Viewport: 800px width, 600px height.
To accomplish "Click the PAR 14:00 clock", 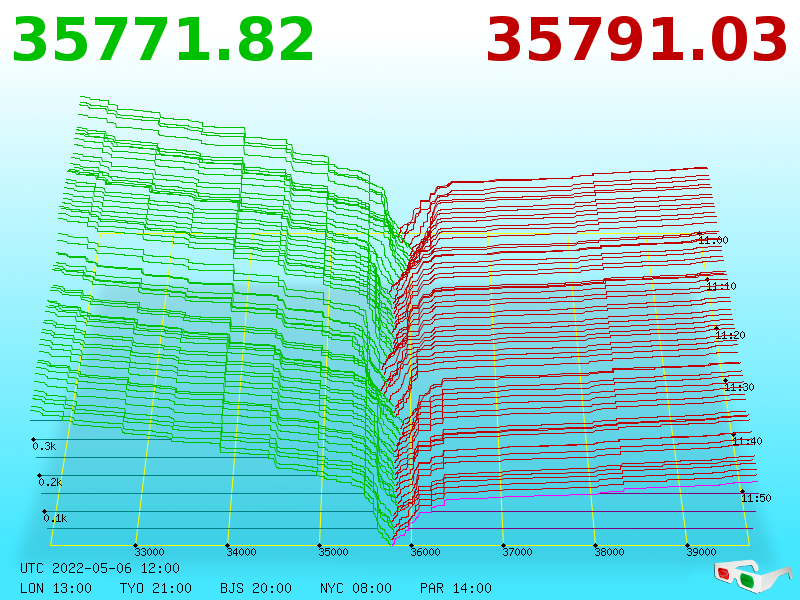I will tap(456, 588).
